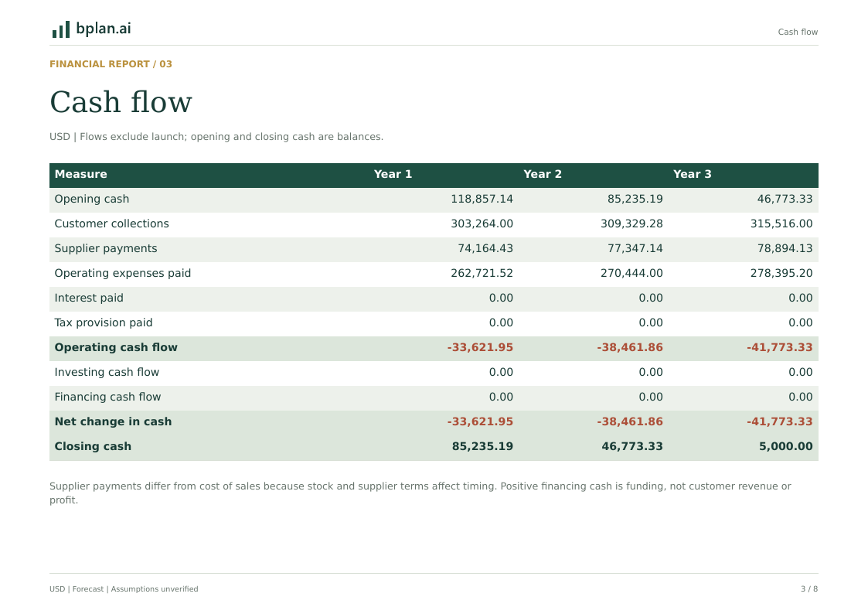Click Supplier payments value 78,894.13
This screenshot has height=614, width=868.
point(785,248)
